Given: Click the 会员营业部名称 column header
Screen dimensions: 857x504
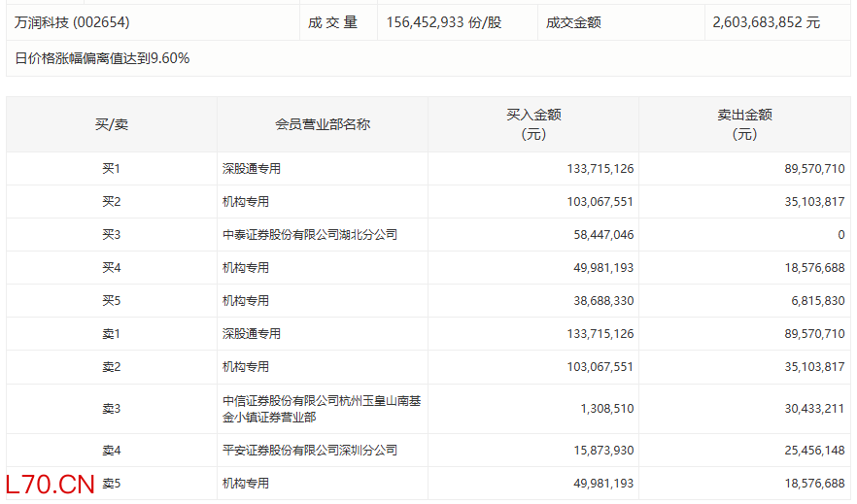Looking at the screenshot, I should coord(323,124).
